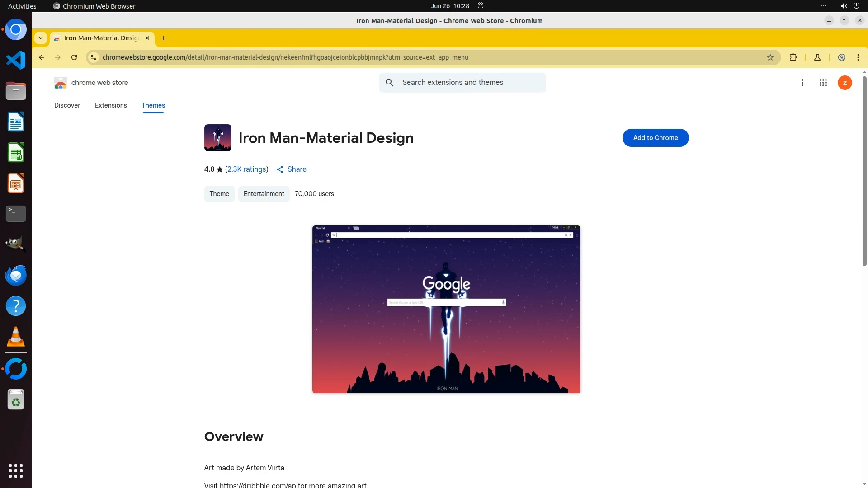Switch to the Extensions tab
The height and width of the screenshot is (488, 868).
click(111, 105)
